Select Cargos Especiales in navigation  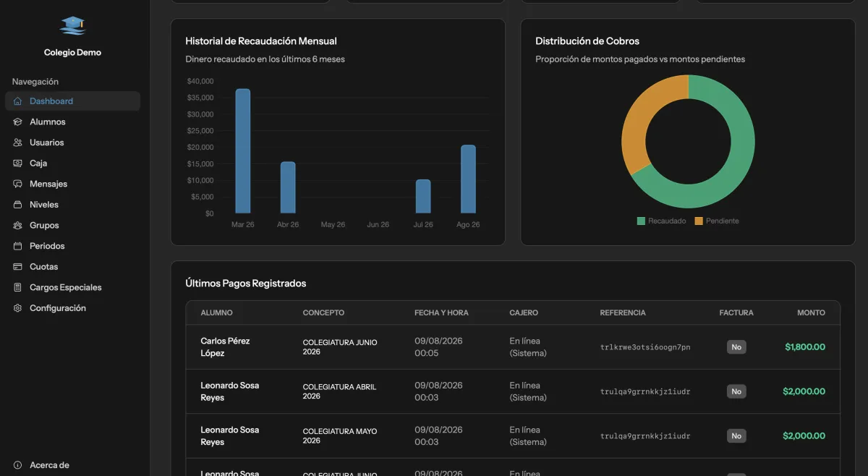pyautogui.click(x=72, y=287)
